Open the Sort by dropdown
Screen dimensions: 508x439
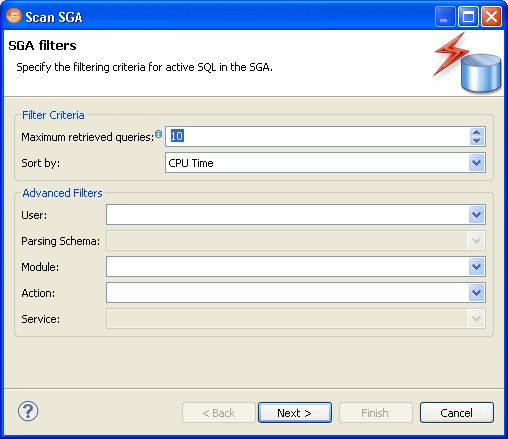477,163
